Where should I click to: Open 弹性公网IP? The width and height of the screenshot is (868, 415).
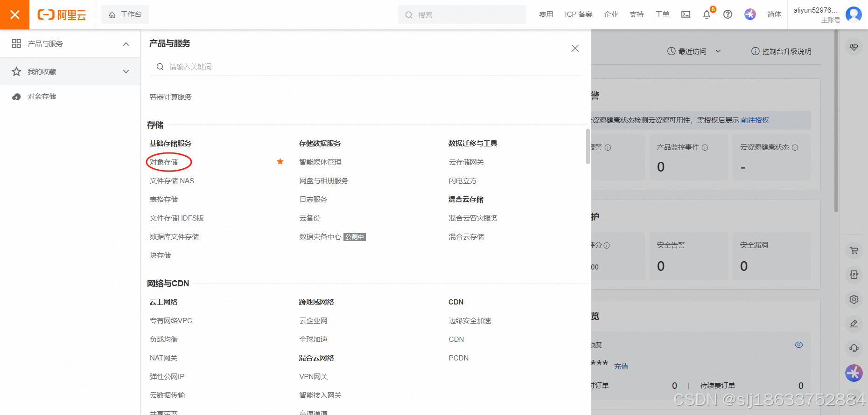167,377
